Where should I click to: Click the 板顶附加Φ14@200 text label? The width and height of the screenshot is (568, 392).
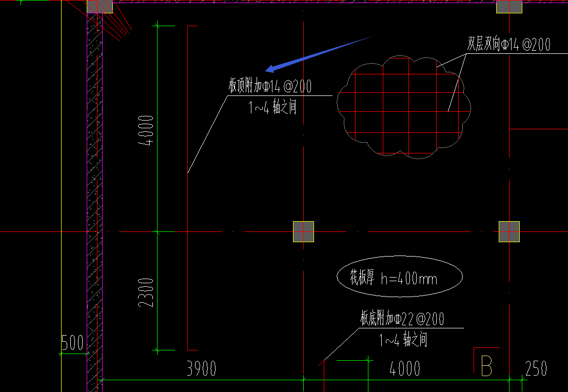point(270,86)
